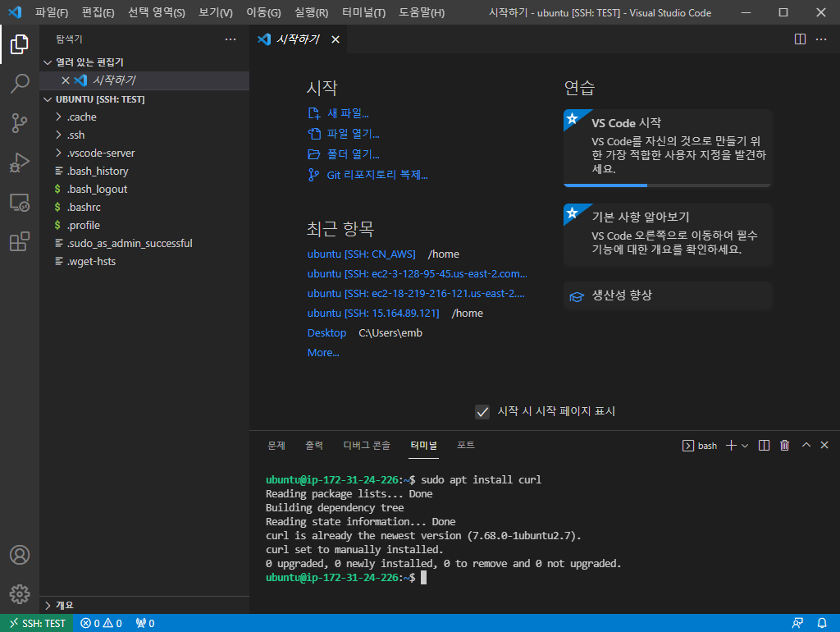Open the 선택 영역(S) menu
The width and height of the screenshot is (840, 632).
click(x=157, y=12)
